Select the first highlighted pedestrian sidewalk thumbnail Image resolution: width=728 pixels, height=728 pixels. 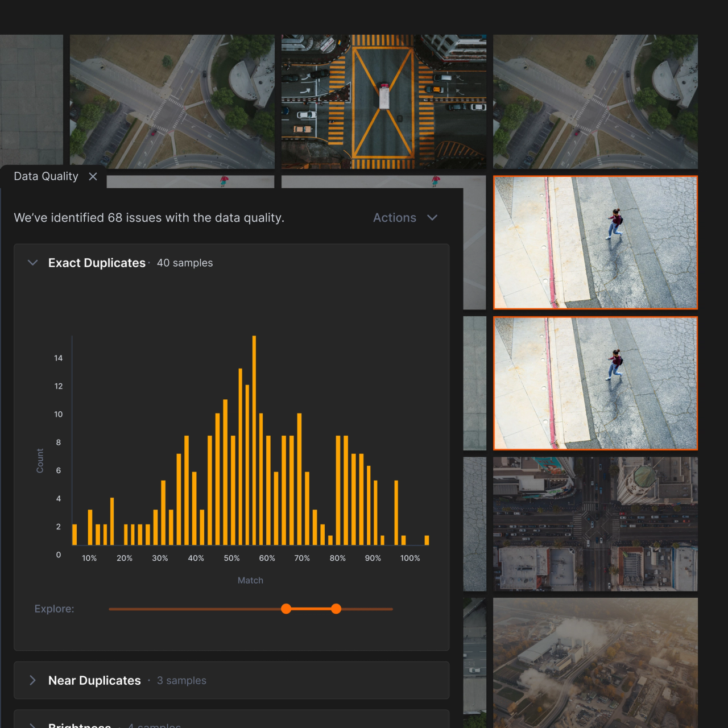coord(595,243)
